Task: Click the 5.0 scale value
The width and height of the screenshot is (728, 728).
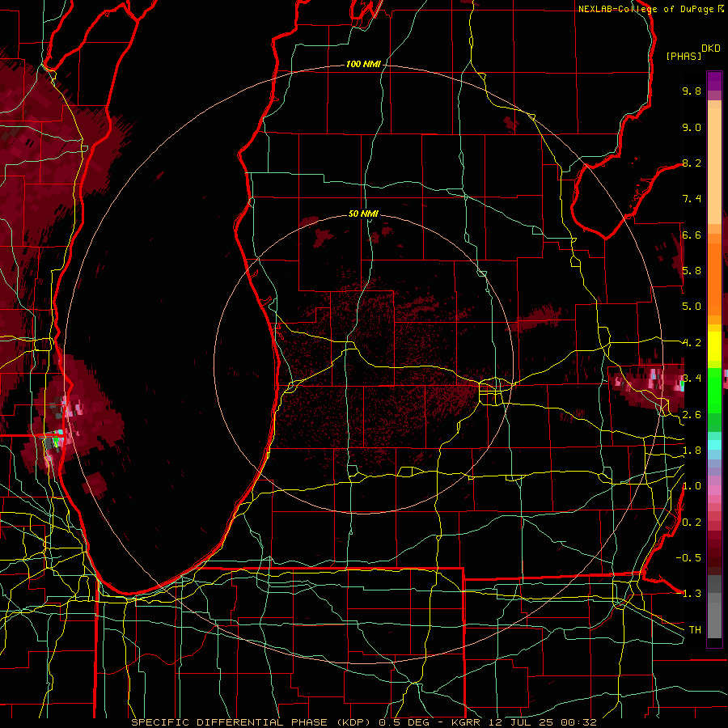Action: click(x=692, y=307)
